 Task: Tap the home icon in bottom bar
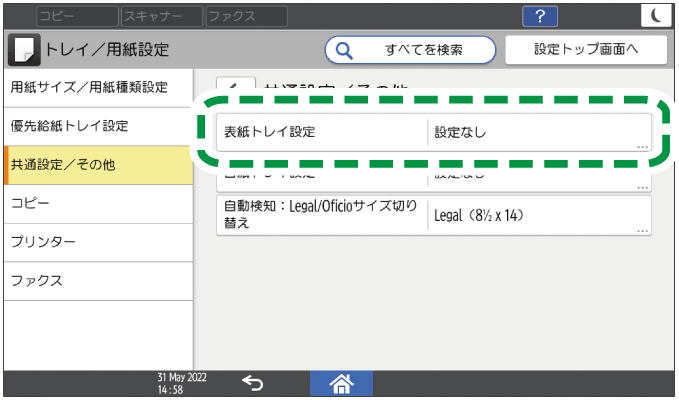[x=341, y=384]
